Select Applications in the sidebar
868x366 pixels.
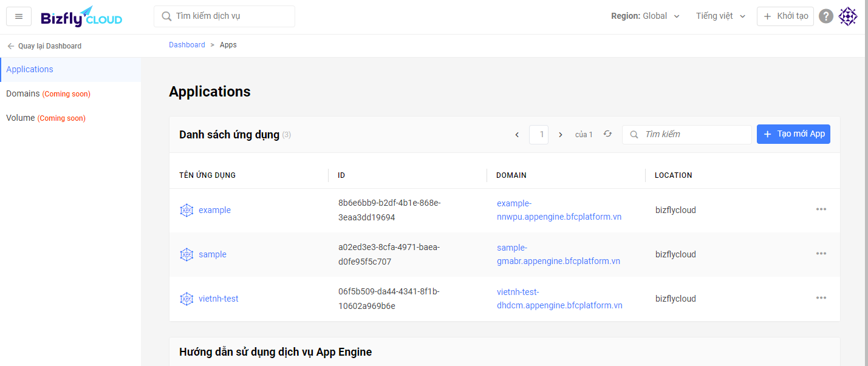tap(30, 69)
